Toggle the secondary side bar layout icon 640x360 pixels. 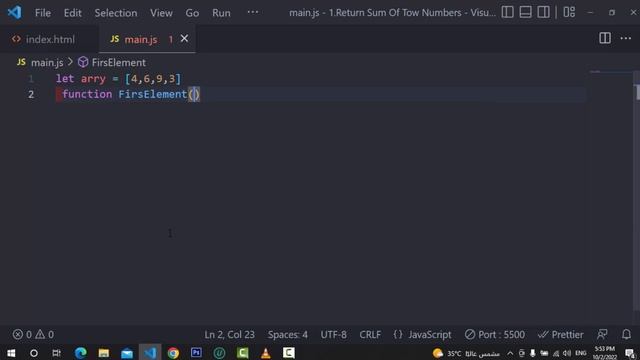coord(543,12)
